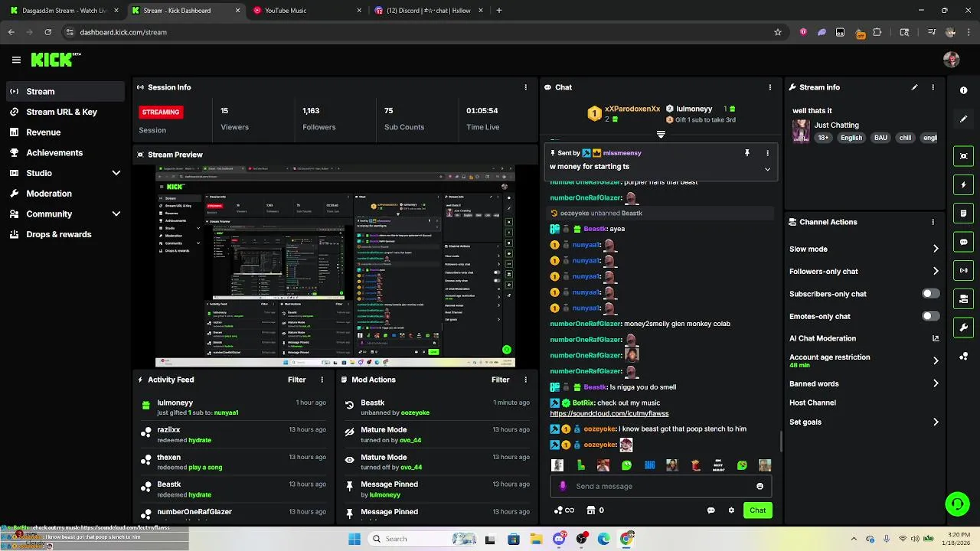
Task: Click the green Chat send button
Action: click(x=757, y=510)
